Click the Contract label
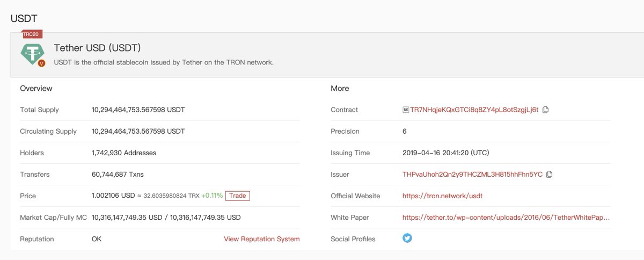The height and width of the screenshot is (260, 644). point(344,110)
